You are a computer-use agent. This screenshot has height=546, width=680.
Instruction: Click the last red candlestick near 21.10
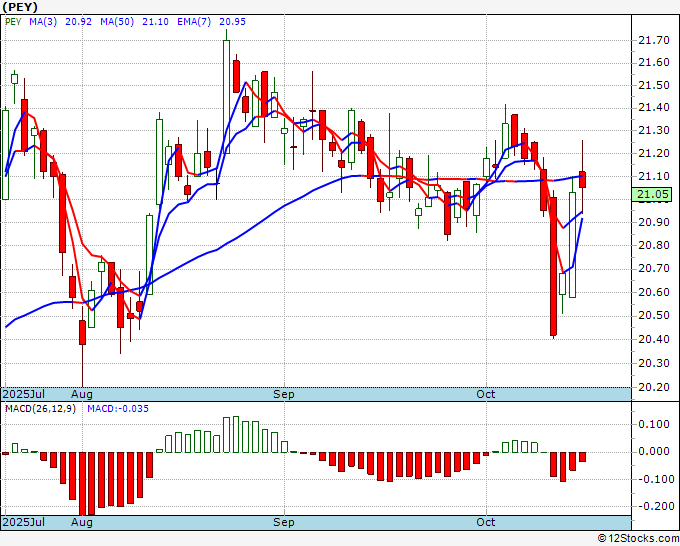tap(582, 180)
